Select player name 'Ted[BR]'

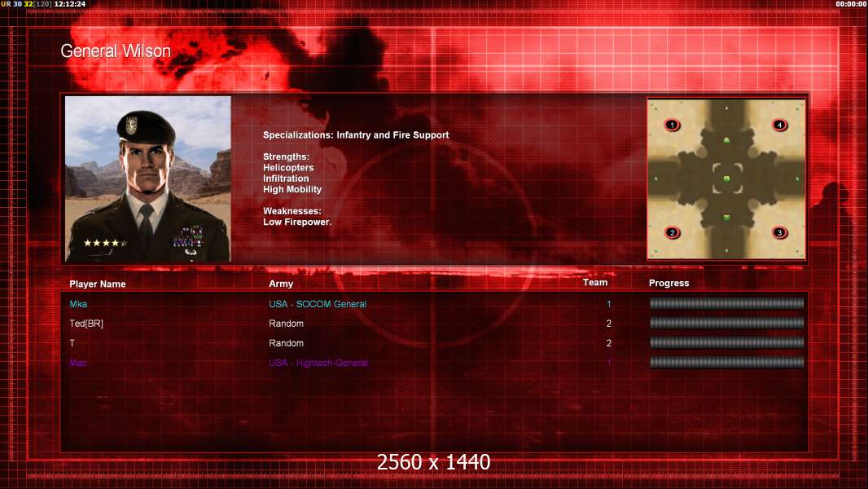(x=86, y=324)
